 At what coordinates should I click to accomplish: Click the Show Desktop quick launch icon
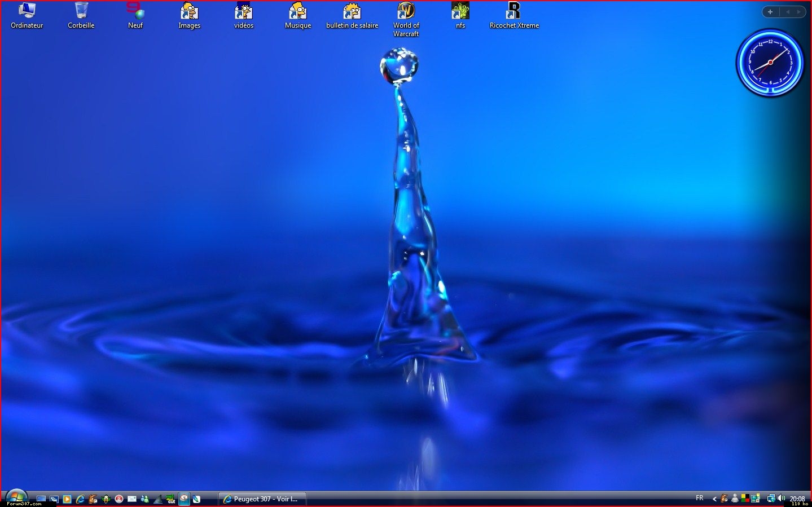[x=41, y=499]
